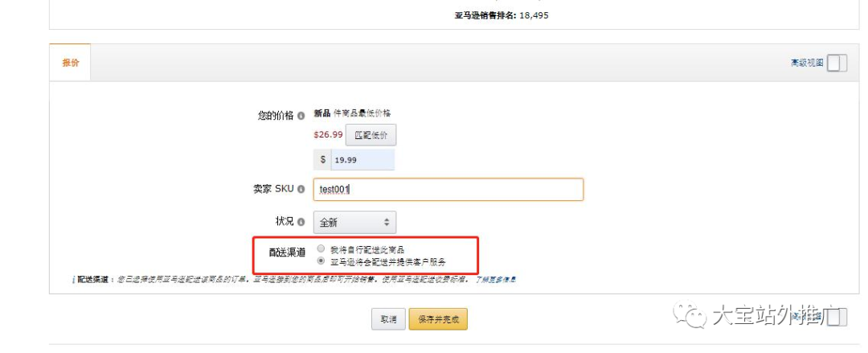Image resolution: width=868 pixels, height=353 pixels.
Task: Switch to the 报价 tab
Action: point(71,63)
